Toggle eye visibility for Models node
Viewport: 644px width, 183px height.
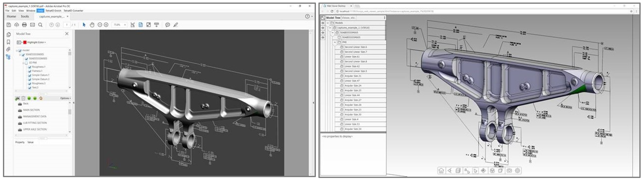pos(323,23)
